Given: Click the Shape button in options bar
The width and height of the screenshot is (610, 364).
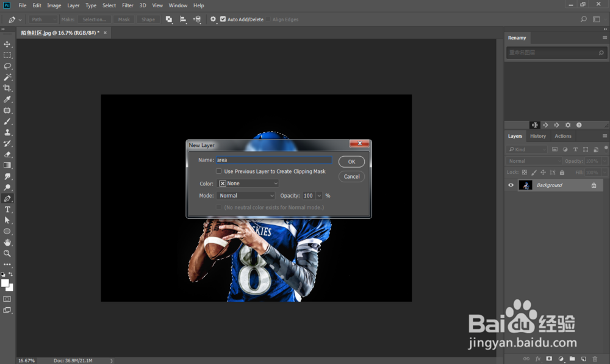Looking at the screenshot, I should coord(148,19).
